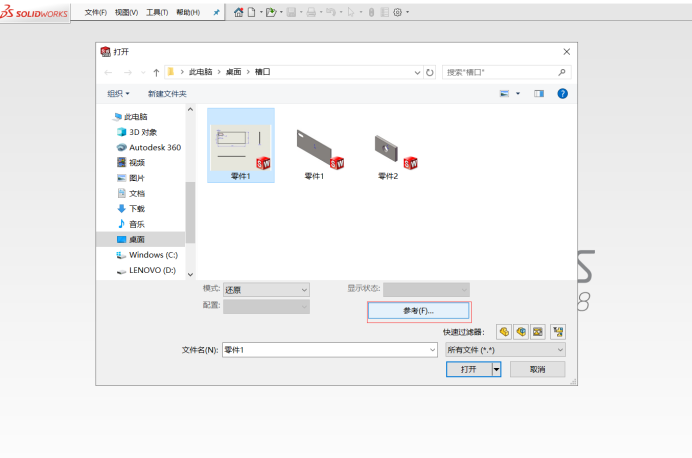Viewport: 692px width, 458px height.
Task: Select the drawing file 零件1 thumbnail
Action: pyautogui.click(x=241, y=145)
